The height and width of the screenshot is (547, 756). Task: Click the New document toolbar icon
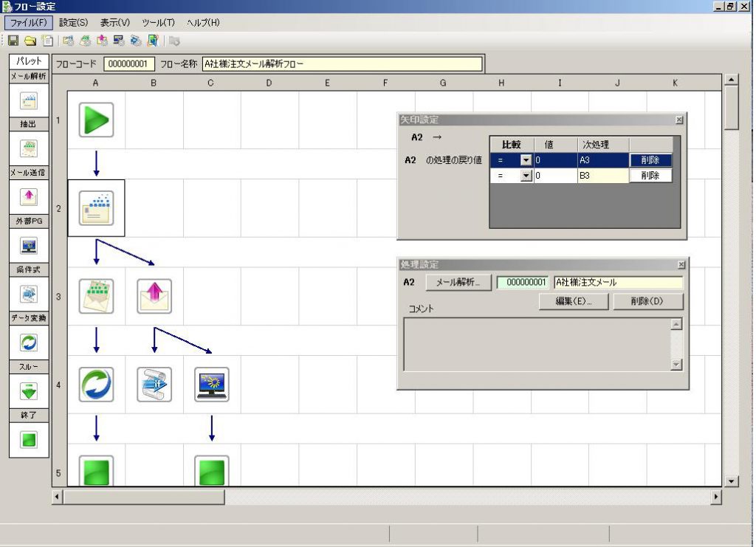click(47, 41)
